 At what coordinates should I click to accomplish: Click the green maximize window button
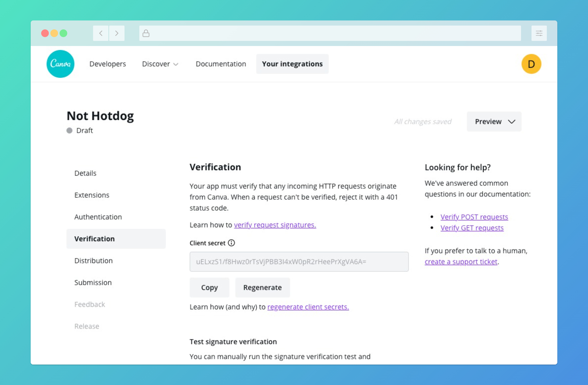pos(63,33)
